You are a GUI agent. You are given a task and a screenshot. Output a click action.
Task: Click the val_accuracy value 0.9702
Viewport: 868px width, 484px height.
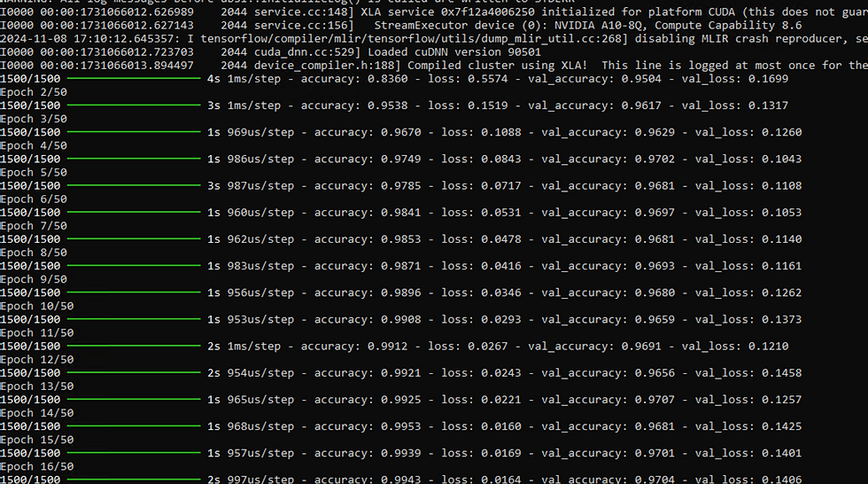point(655,159)
